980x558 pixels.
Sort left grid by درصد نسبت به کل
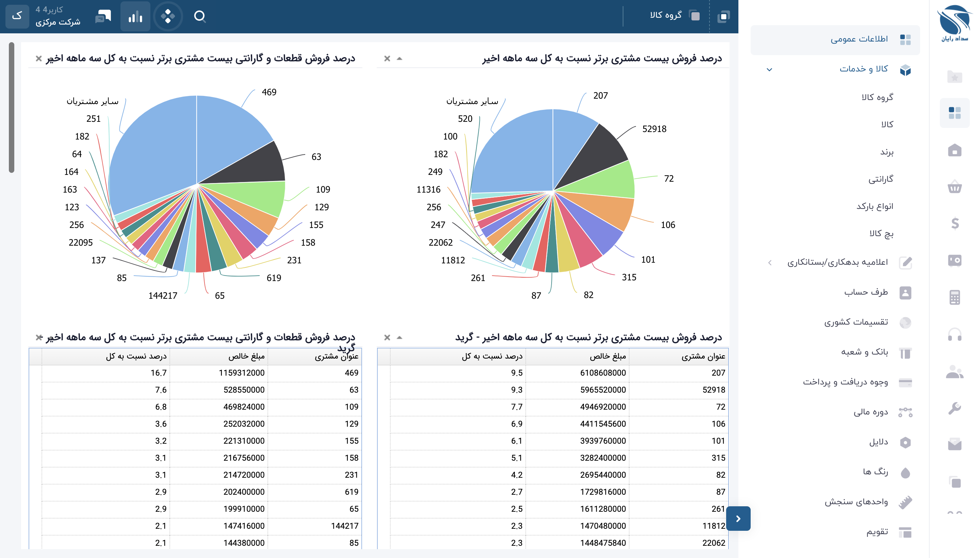[105, 357]
